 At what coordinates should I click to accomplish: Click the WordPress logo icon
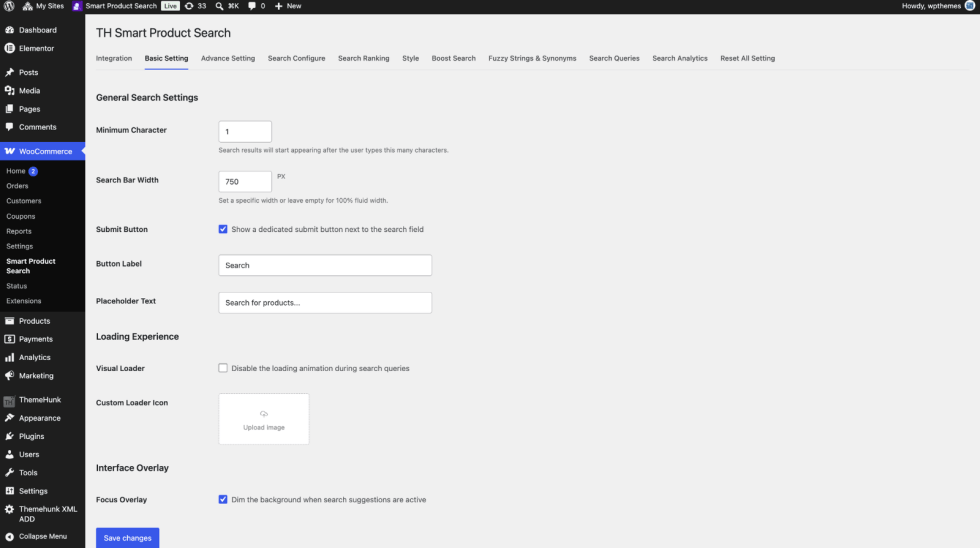click(9, 6)
